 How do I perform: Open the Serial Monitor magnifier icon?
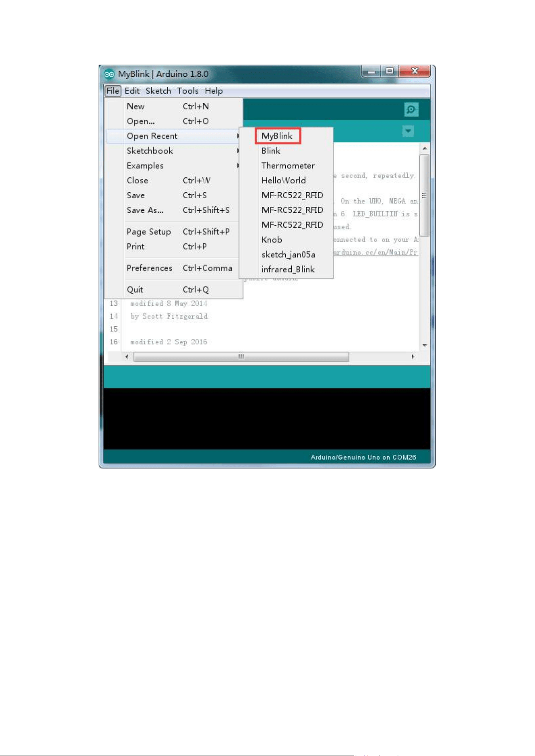click(411, 109)
